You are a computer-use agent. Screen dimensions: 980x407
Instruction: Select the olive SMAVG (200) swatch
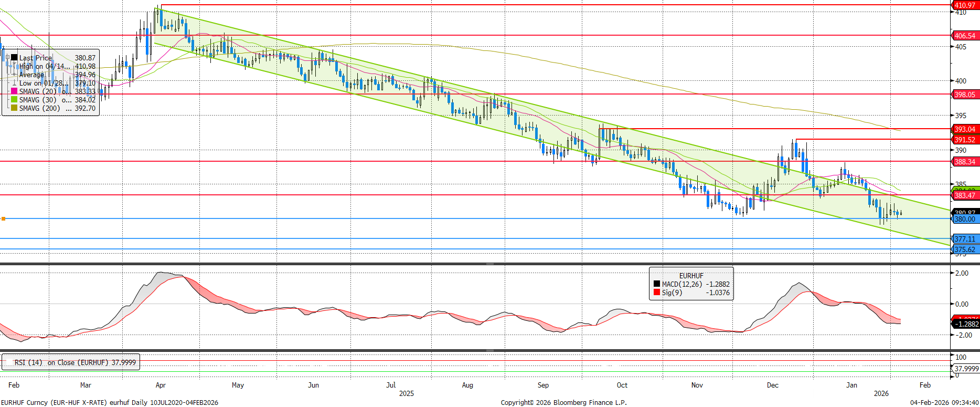(x=14, y=108)
